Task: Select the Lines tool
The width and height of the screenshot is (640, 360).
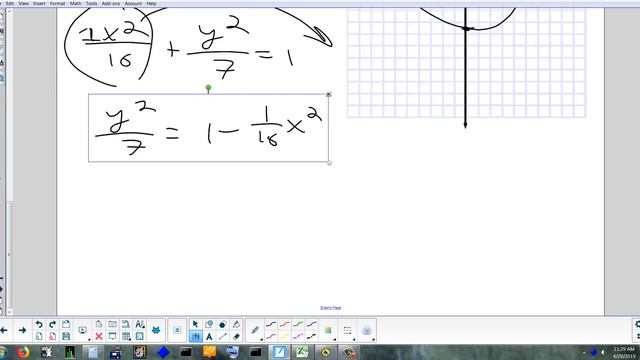Action: [222, 336]
